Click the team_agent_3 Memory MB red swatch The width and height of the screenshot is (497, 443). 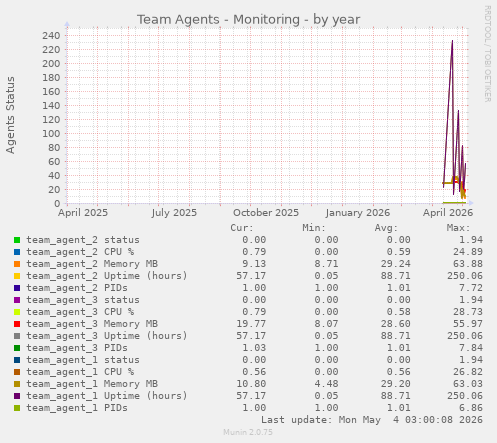(x=17, y=324)
